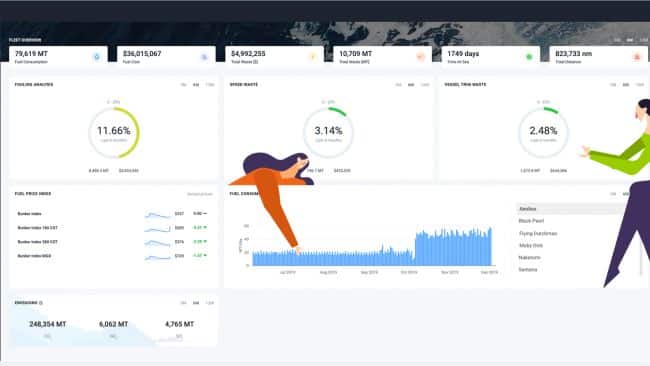The image size is (650, 366).
Task: Click the blue Fuel Consumption card icon
Action: [x=97, y=57]
